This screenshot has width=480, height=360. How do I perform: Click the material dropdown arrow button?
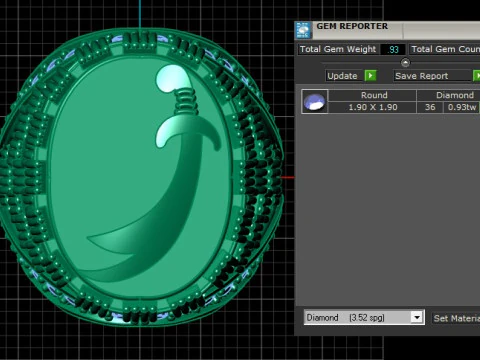[417, 317]
